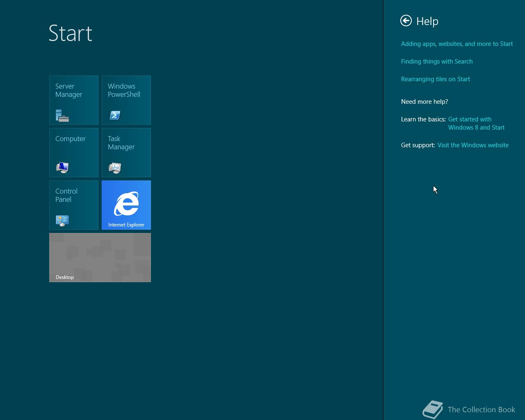The height and width of the screenshot is (420, 525).
Task: Click the 'Control Panel' tile label
Action: [x=66, y=195]
